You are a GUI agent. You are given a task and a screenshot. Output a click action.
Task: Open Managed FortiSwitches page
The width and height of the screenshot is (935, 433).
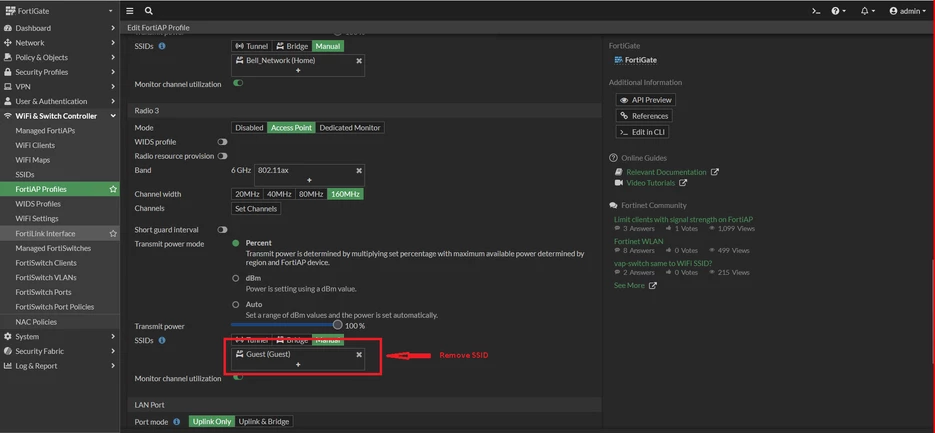point(53,248)
